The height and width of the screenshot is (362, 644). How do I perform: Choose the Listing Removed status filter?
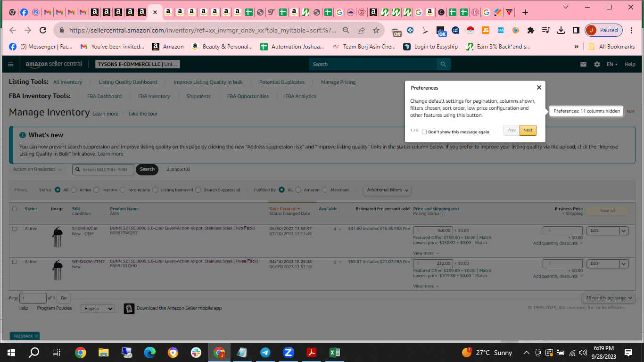pos(156,190)
